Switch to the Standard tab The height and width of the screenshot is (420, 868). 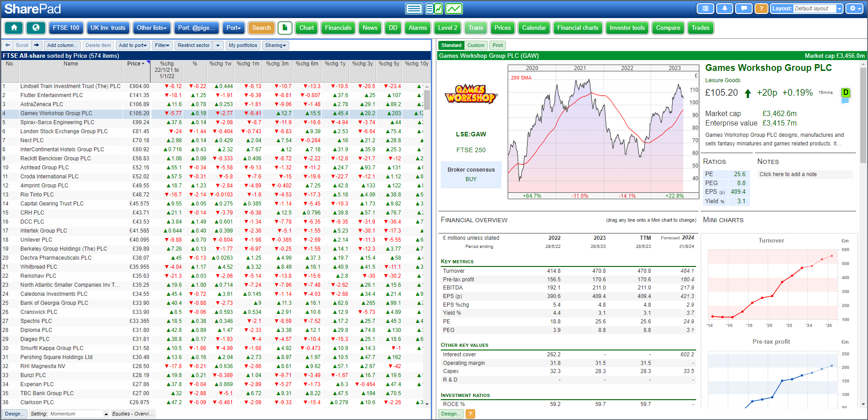451,45
